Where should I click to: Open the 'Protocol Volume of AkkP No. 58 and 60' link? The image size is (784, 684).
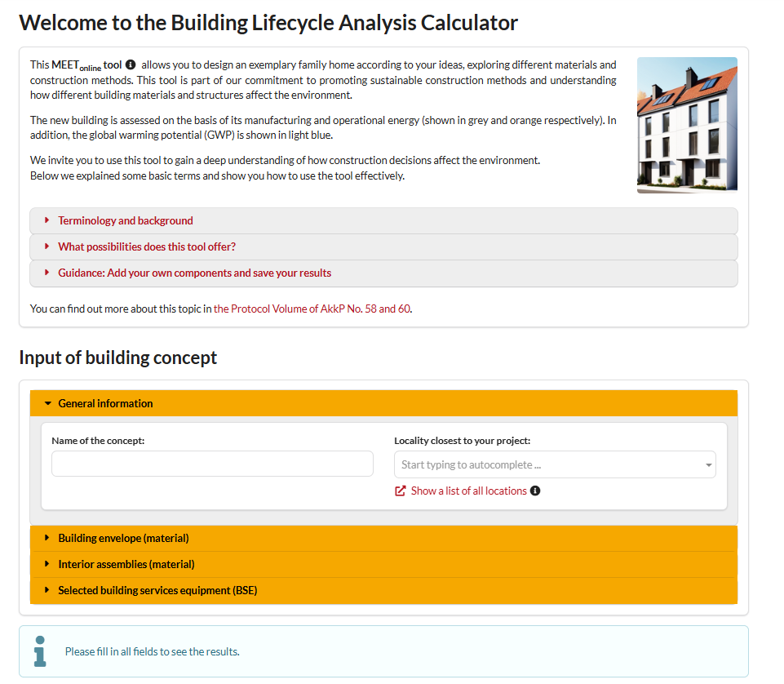click(312, 309)
